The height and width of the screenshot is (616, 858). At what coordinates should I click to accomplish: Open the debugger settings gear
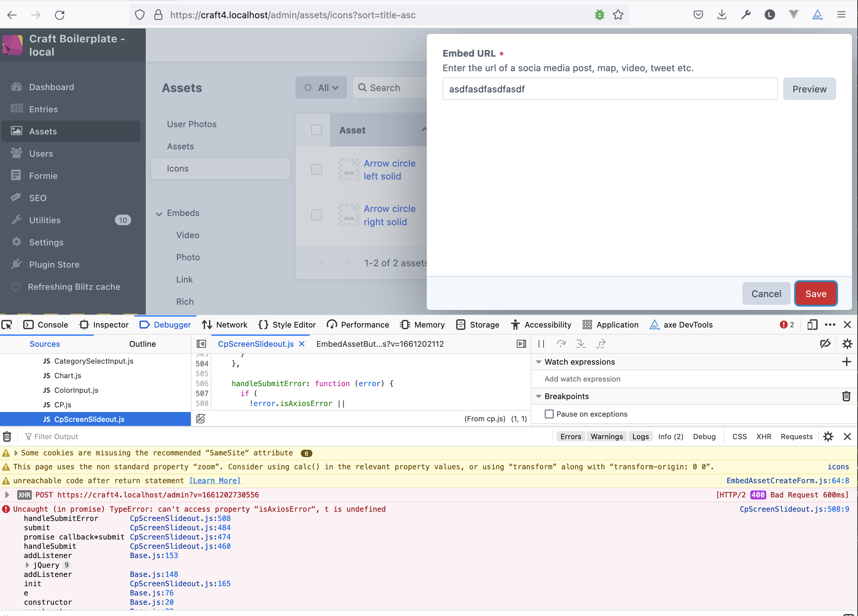tap(847, 344)
